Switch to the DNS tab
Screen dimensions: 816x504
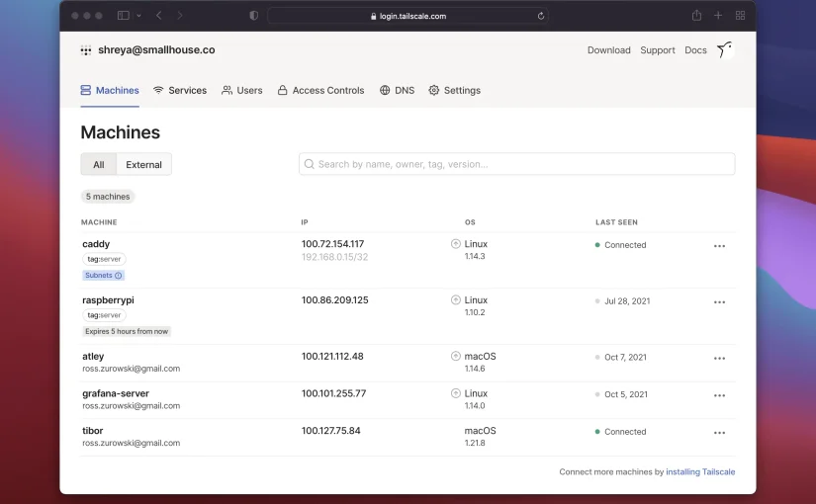pyautogui.click(x=397, y=91)
